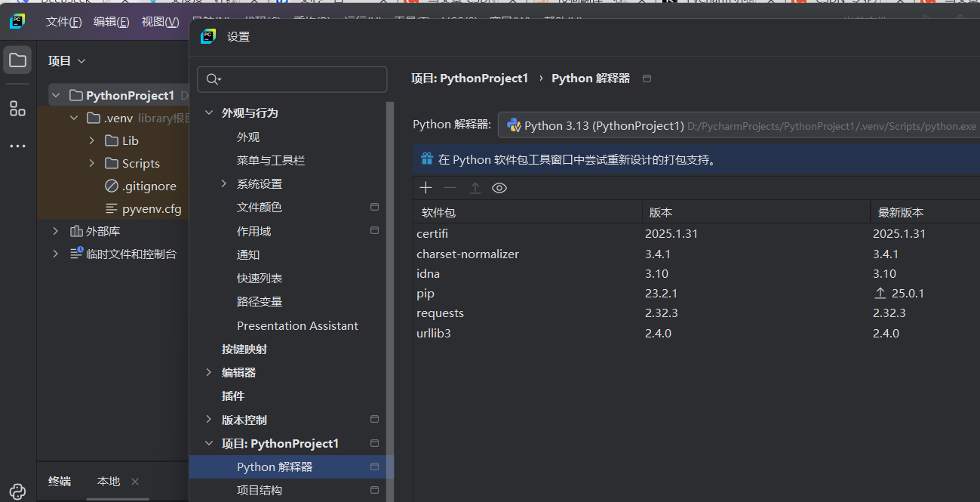Close the 本地 terminal tab
980x502 pixels.
(x=135, y=482)
